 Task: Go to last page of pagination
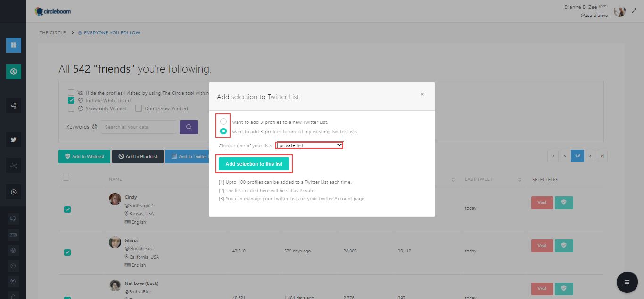(x=603, y=156)
